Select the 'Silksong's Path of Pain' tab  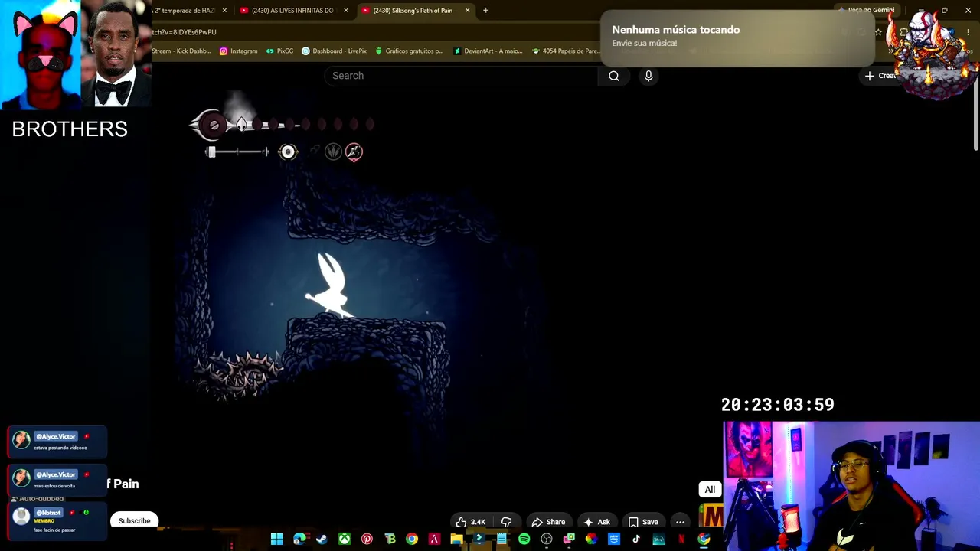pyautogui.click(x=414, y=11)
